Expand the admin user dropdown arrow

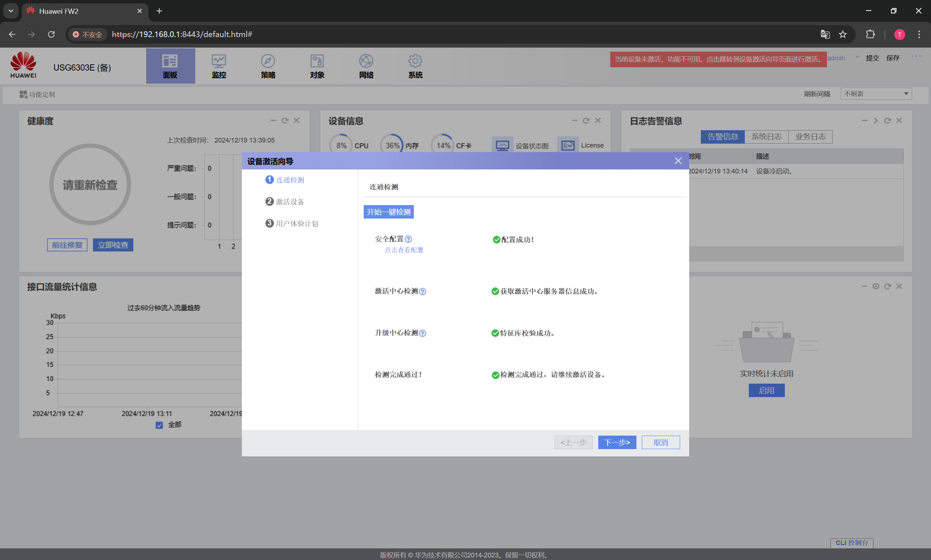(x=858, y=58)
